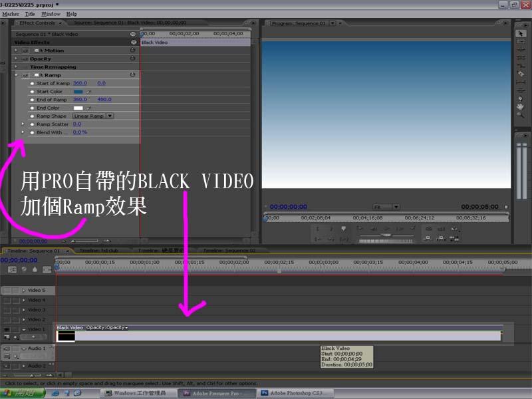Click the End Color white swatch

(x=78, y=108)
